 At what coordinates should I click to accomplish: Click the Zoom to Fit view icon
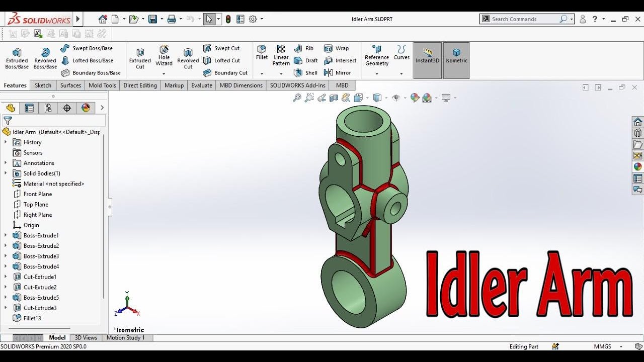(297, 98)
